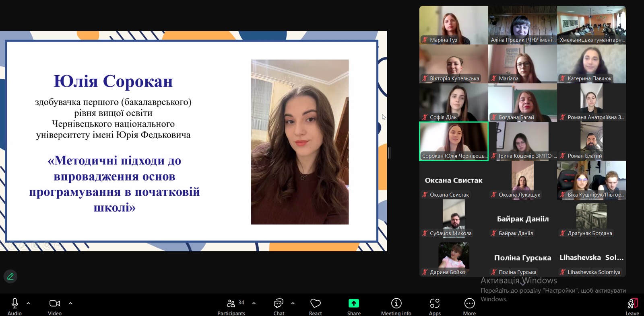Click the gallery panel divider handle
This screenshot has height=316, width=644.
(389, 153)
